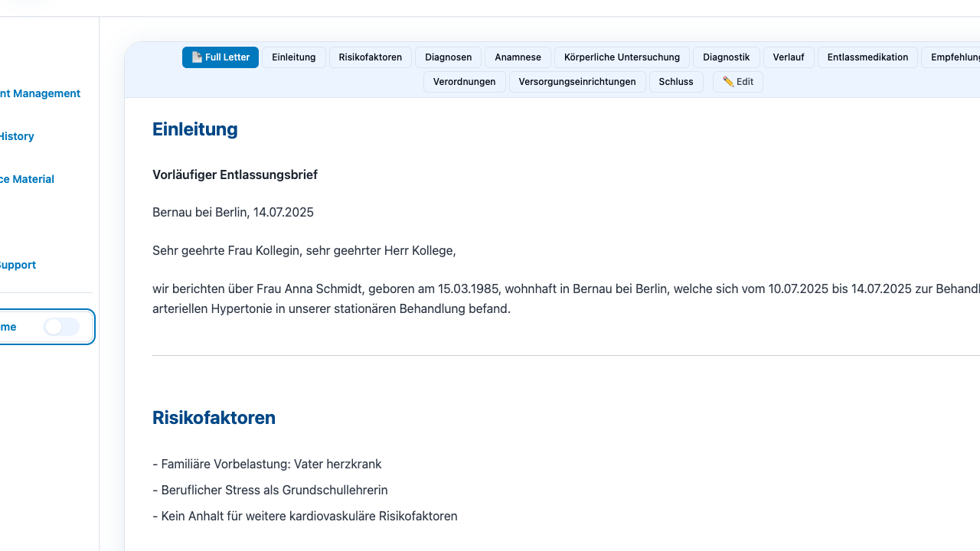This screenshot has width=980, height=551.
Task: Open the Entlassmedikation tab
Action: tap(867, 57)
